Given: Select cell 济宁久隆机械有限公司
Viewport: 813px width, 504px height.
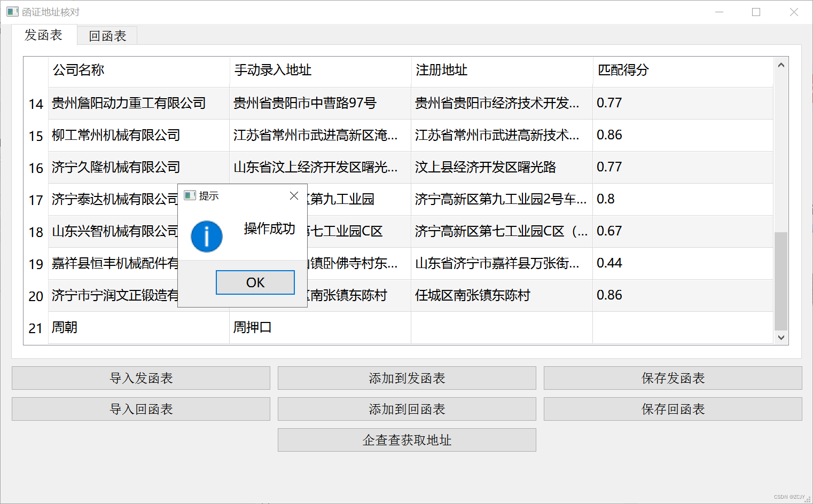Looking at the screenshot, I should [x=139, y=168].
